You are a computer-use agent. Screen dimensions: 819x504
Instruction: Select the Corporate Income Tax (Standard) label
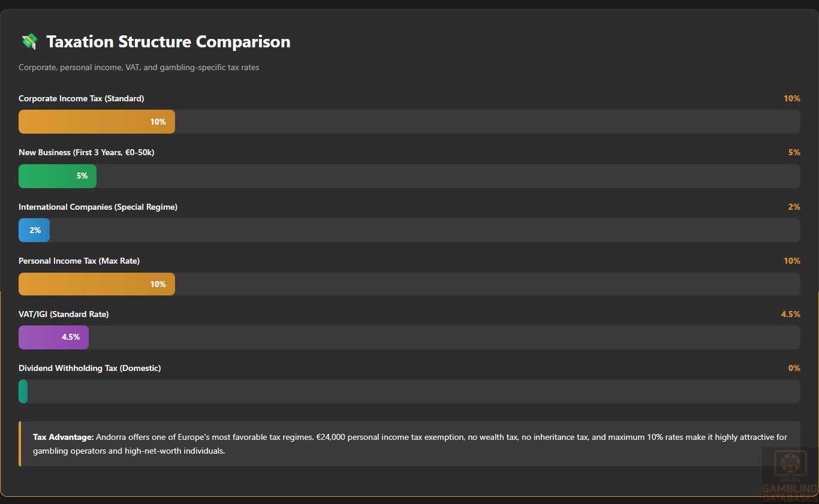point(82,98)
